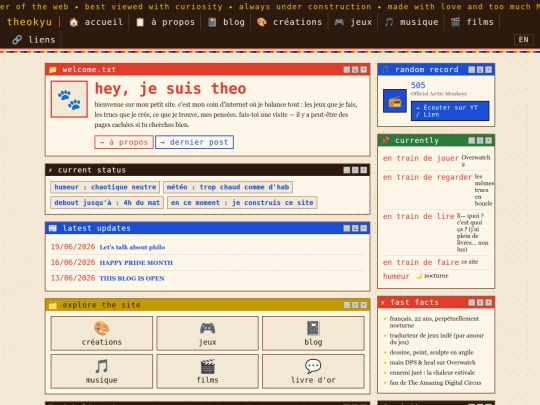Open the HAPPY PRIDE MONTH post

pyautogui.click(x=136, y=263)
